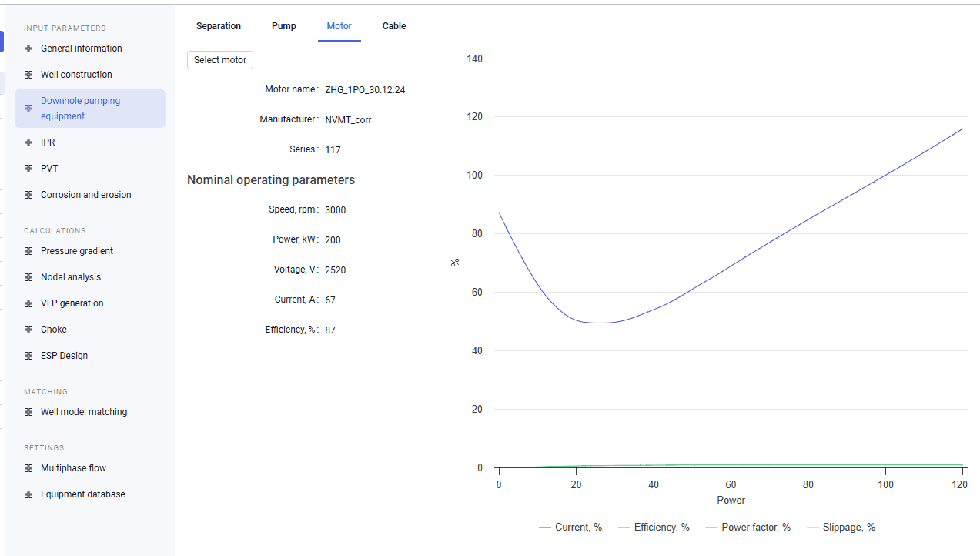Click the Multiphase flow icon

(28, 468)
